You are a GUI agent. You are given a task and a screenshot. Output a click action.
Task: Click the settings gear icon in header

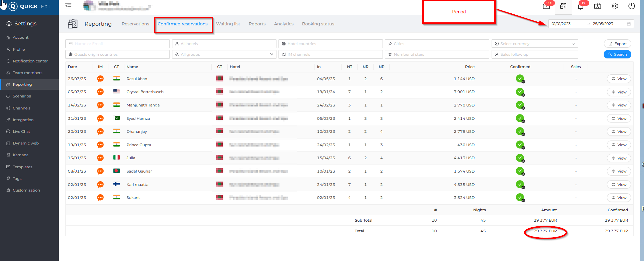pos(615,6)
